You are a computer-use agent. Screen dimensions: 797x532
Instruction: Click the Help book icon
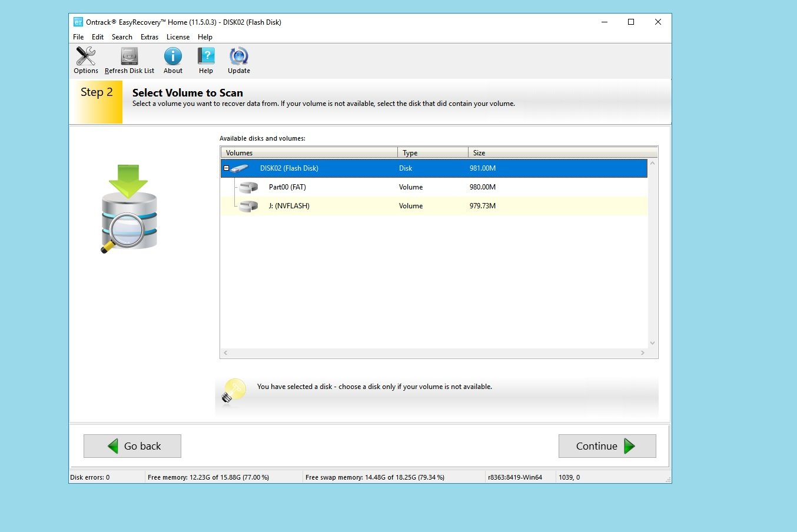point(206,56)
